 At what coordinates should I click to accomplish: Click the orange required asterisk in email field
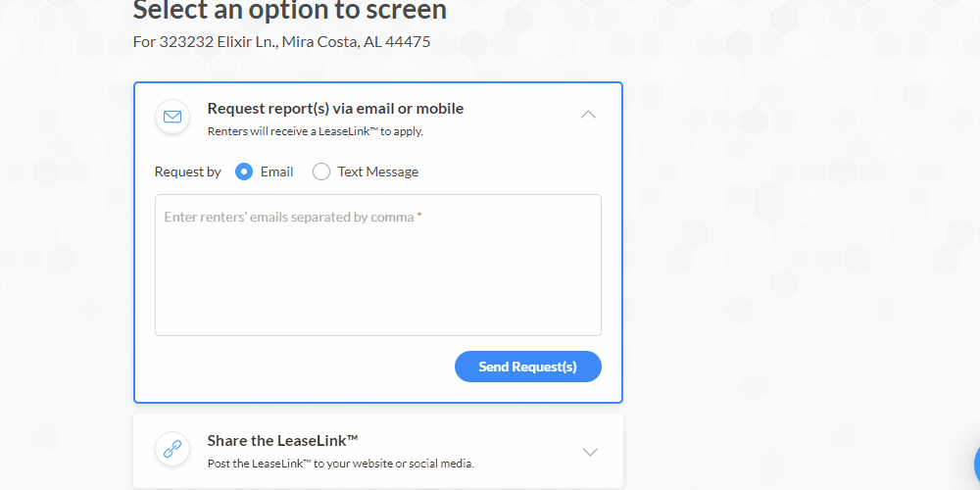pos(419,216)
